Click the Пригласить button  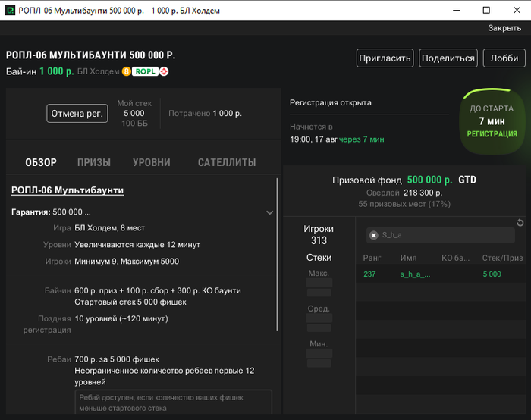pyautogui.click(x=385, y=58)
